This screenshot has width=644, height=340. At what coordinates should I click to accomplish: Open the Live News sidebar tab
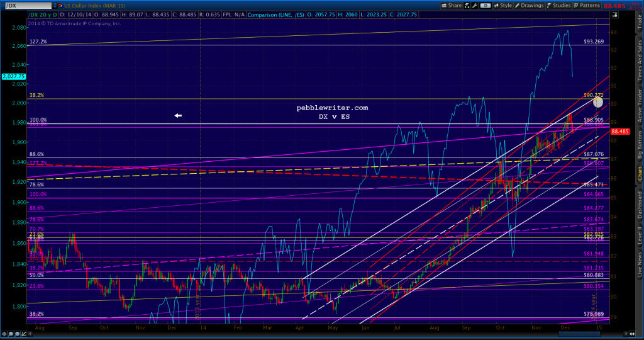click(x=640, y=264)
